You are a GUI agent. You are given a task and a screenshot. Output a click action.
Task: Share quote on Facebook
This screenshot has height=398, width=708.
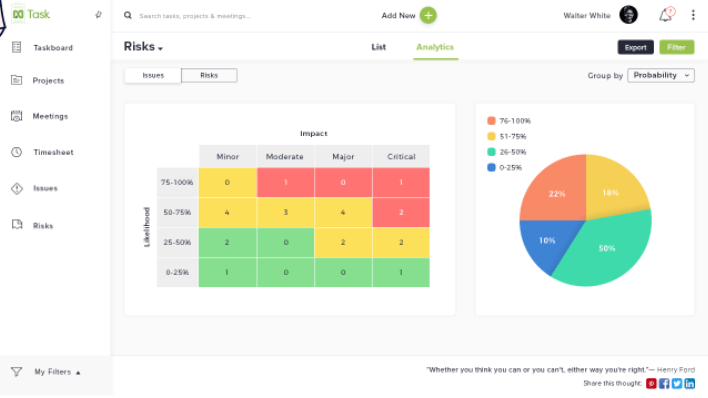click(x=664, y=384)
